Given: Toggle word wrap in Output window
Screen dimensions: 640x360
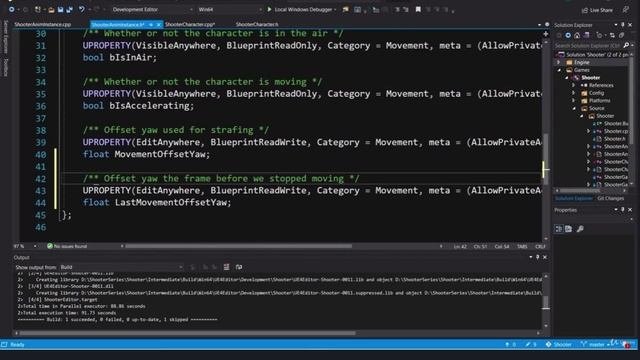Looking at the screenshot, I should (x=239, y=267).
